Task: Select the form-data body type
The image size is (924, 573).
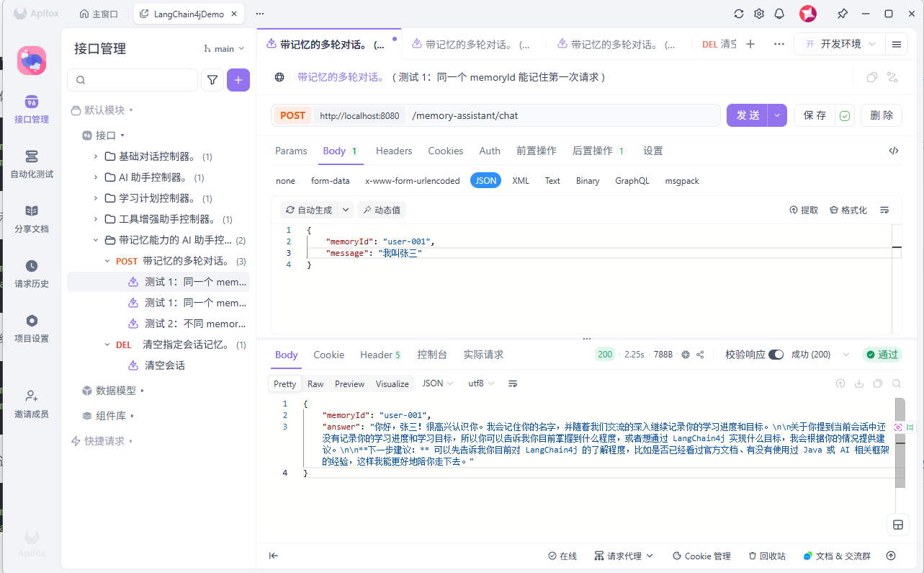Action: click(331, 181)
